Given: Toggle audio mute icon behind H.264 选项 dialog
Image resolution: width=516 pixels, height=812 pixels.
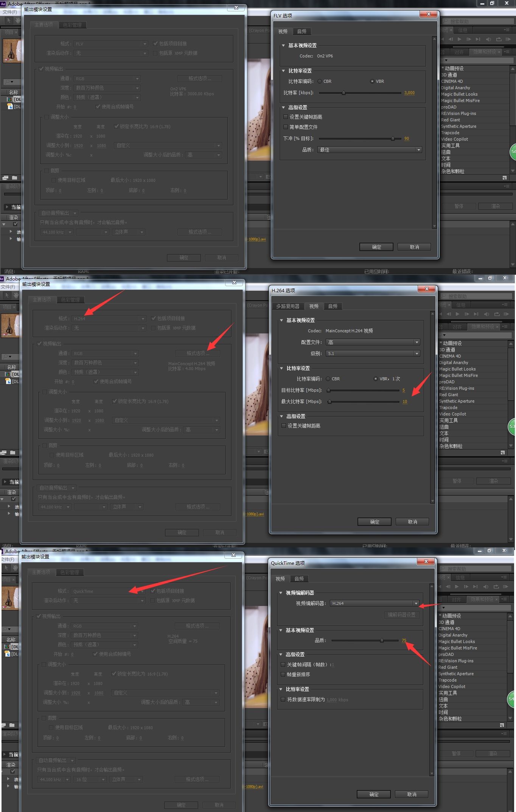Looking at the screenshot, I should click(486, 314).
